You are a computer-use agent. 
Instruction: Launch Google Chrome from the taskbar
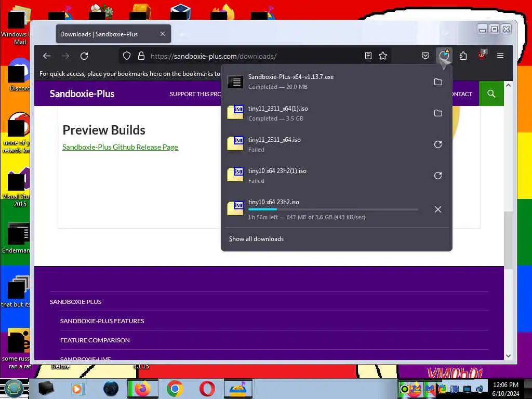(175, 389)
